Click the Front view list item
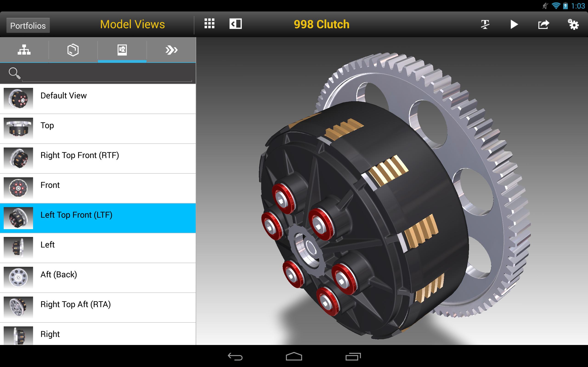Screen dimensions: 588x367 click(x=98, y=185)
